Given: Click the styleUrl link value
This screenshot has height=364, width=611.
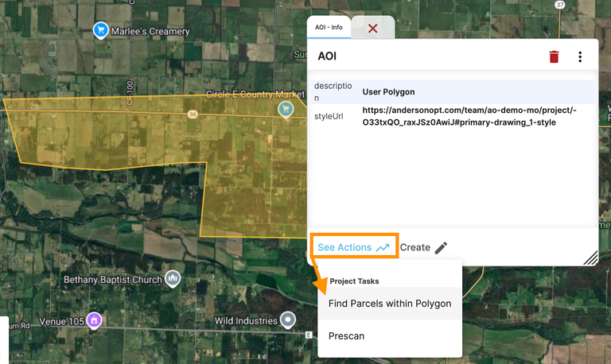Looking at the screenshot, I should (x=469, y=116).
